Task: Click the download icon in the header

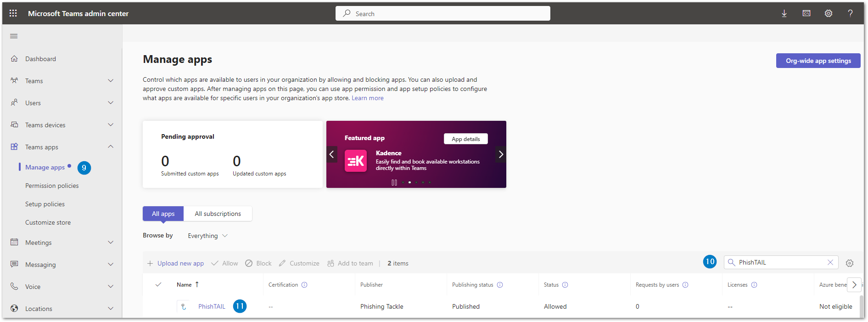Action: 784,13
